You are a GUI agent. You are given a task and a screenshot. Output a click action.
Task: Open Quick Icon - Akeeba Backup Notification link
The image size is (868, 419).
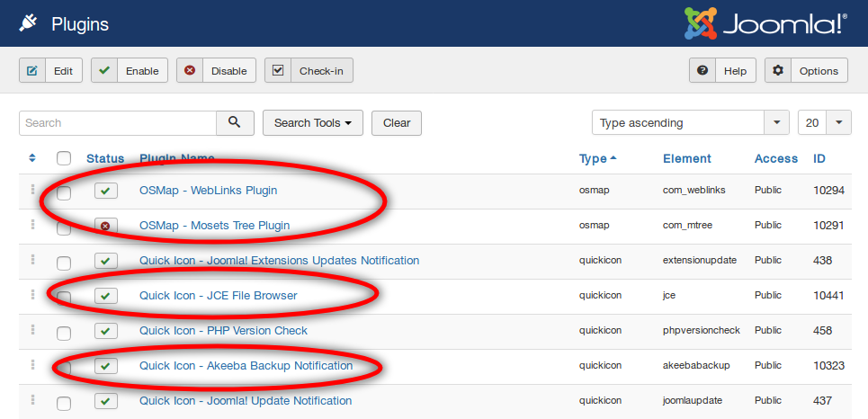[x=246, y=365]
